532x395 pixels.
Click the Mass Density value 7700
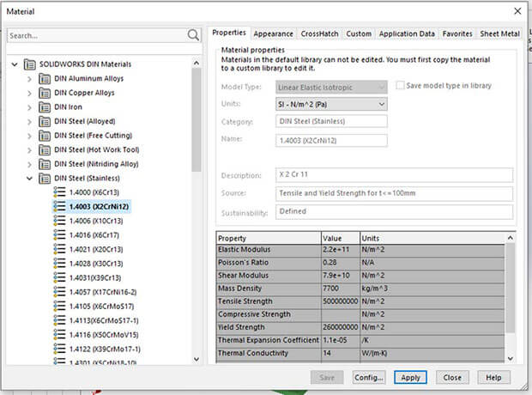(341, 289)
